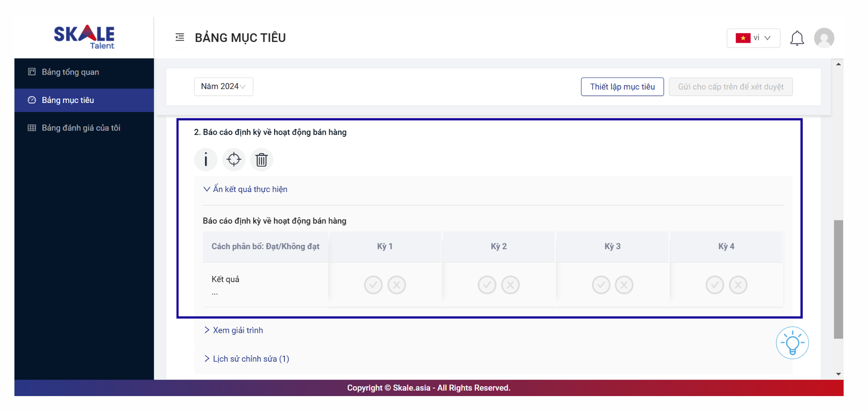Go to Bảng tổng quan

click(70, 72)
